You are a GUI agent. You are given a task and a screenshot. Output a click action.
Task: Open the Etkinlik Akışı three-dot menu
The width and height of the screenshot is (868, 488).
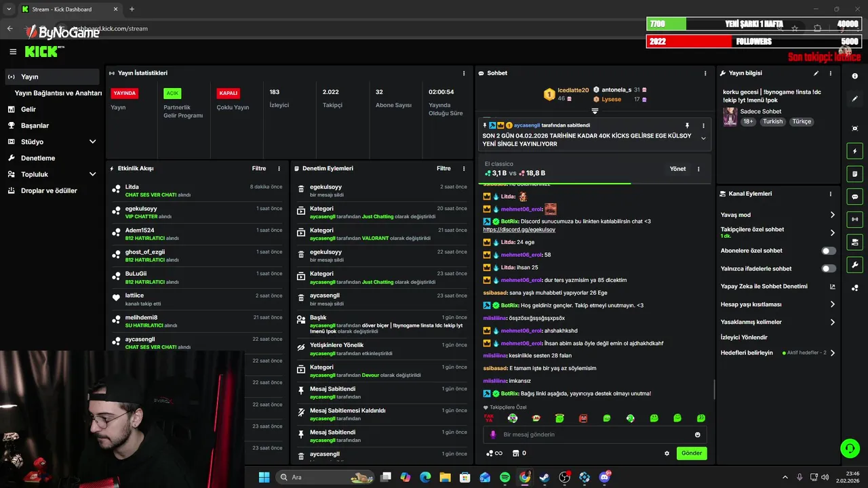[x=279, y=168]
